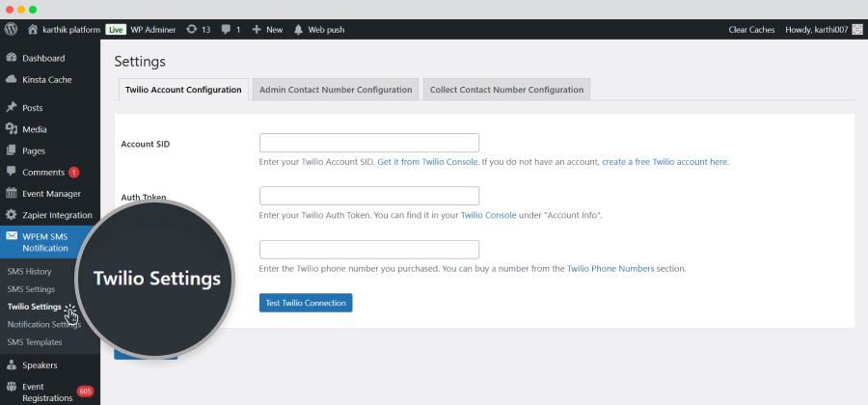Open the Collect Contact Number Configuration tab
The height and width of the screenshot is (405, 868).
(506, 90)
